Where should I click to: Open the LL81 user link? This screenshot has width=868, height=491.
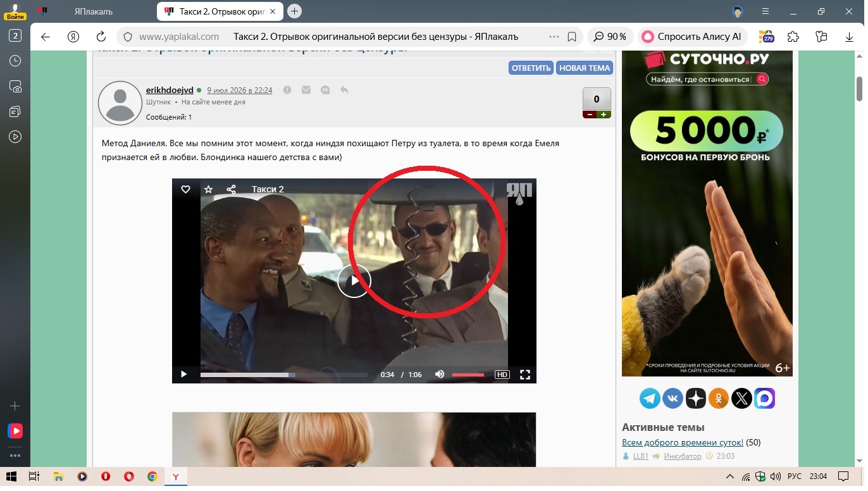(x=641, y=456)
